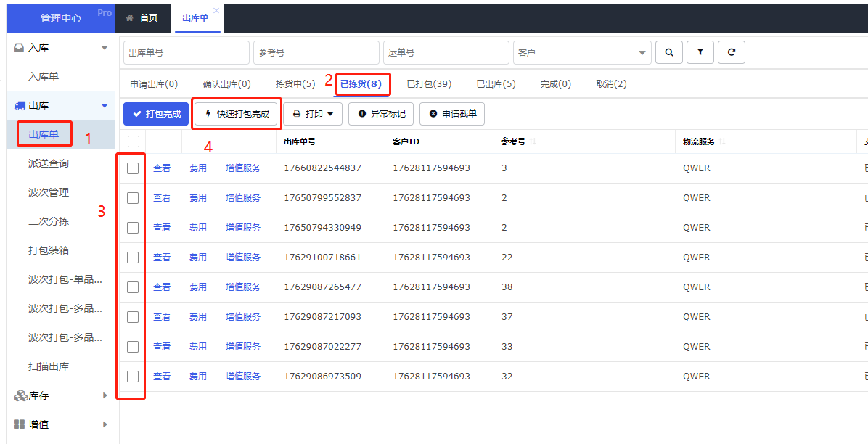The height and width of the screenshot is (444, 868).
Task: Check the row for order 17650794330949
Action: pyautogui.click(x=133, y=228)
